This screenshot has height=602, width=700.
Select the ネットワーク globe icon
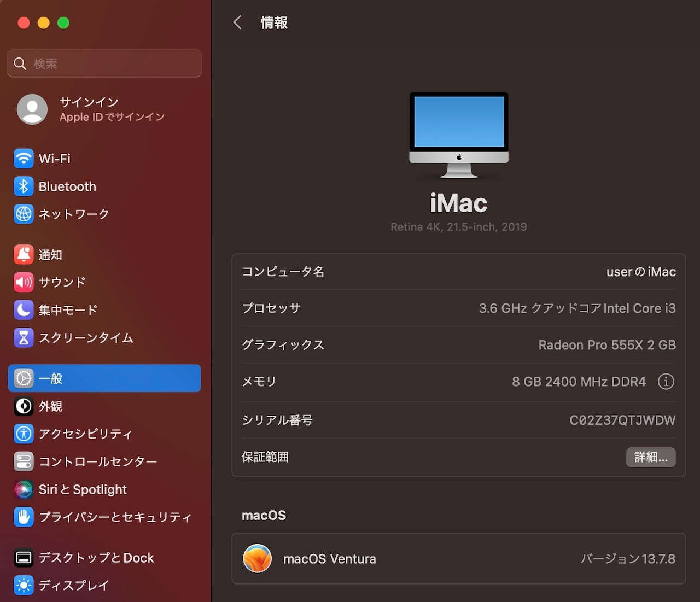click(24, 214)
